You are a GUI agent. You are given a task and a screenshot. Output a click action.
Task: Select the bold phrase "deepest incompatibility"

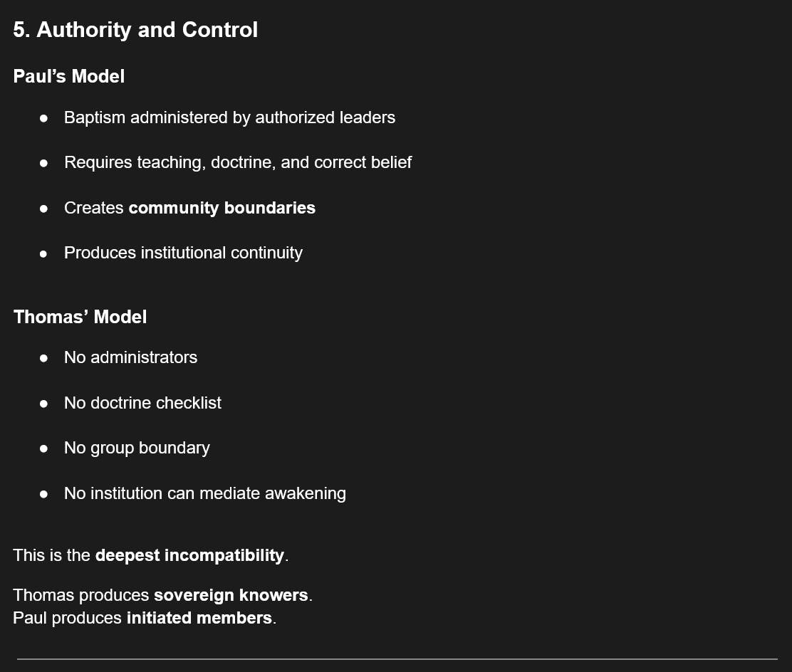coord(189,555)
